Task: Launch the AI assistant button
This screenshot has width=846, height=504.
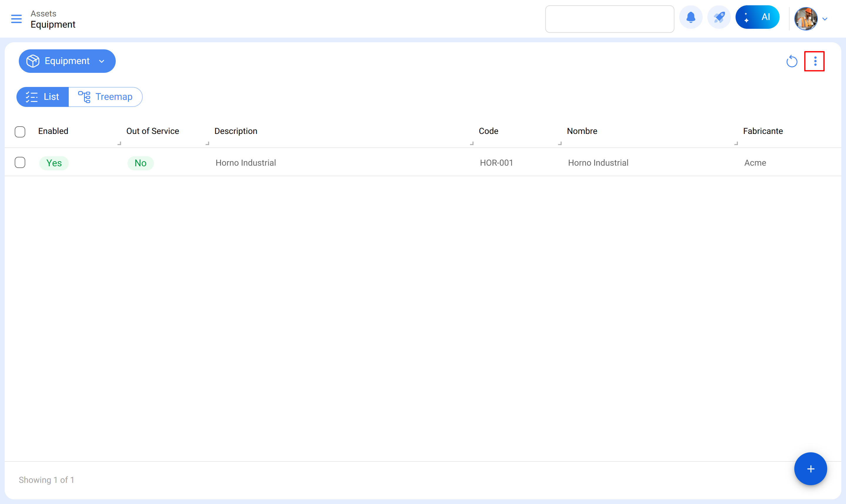Action: [x=757, y=17]
